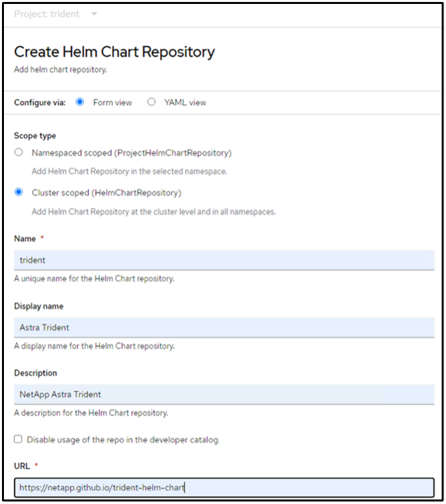Click the Name field label
The image size is (446, 504).
pos(25,239)
